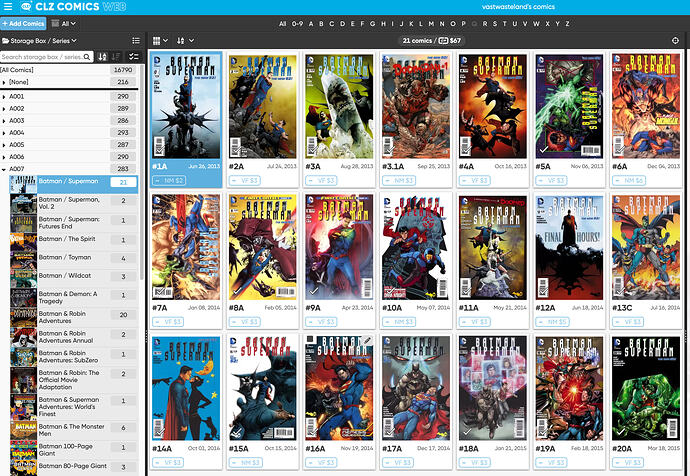Click the NM $3 badge for #15A
The height and width of the screenshot is (476, 690).
coord(246,463)
